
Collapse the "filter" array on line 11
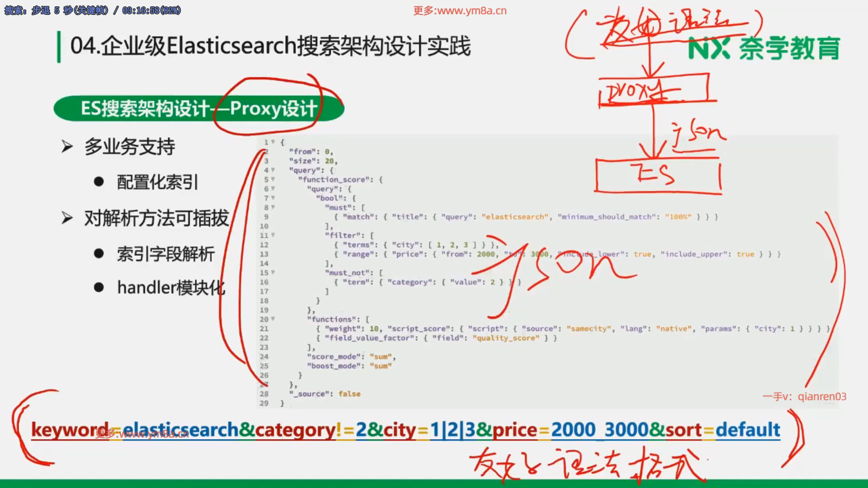pyautogui.click(x=273, y=235)
